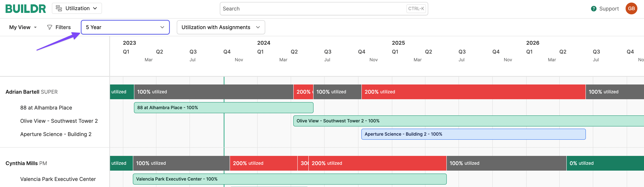Viewport: 644px width, 187px height.
Task: Click the Support question mark icon
Action: [594, 9]
